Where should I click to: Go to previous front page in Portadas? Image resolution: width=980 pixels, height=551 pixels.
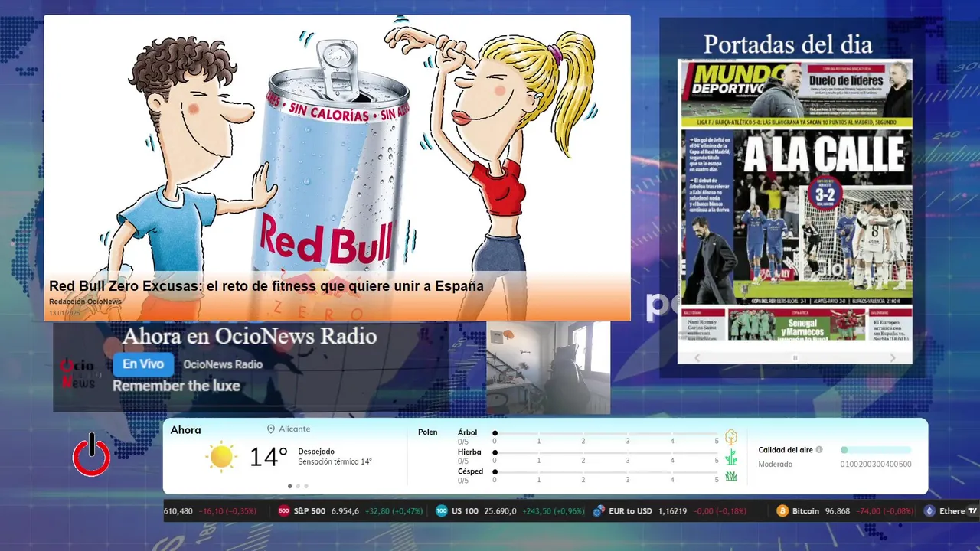(697, 357)
